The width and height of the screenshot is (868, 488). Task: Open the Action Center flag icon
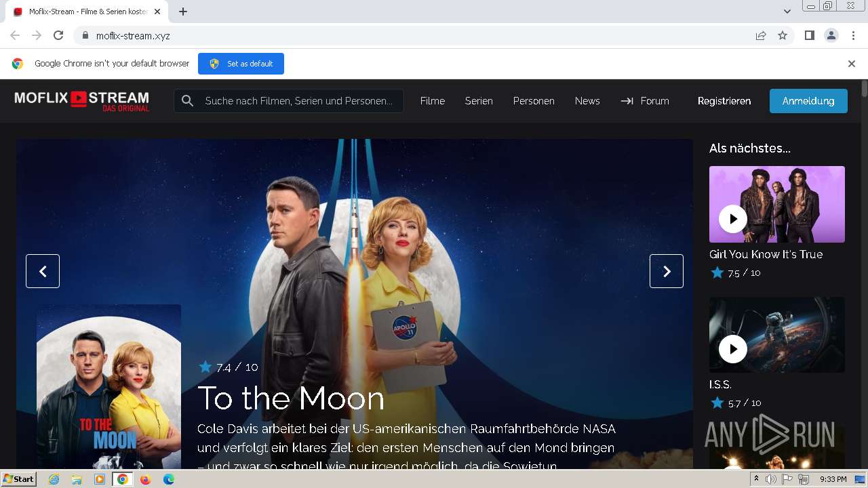point(787,479)
